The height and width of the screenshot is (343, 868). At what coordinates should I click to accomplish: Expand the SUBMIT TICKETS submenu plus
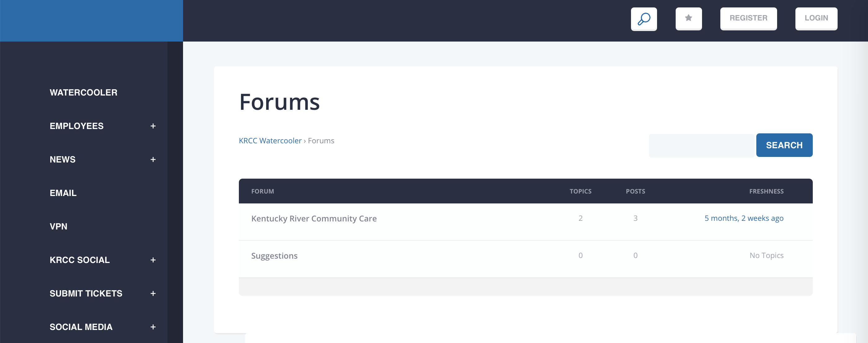coord(153,293)
